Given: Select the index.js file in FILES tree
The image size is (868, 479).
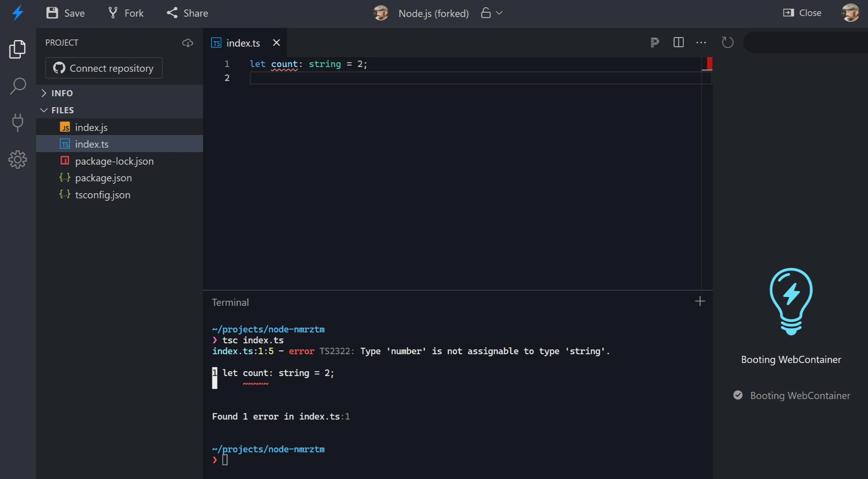Looking at the screenshot, I should (x=91, y=127).
